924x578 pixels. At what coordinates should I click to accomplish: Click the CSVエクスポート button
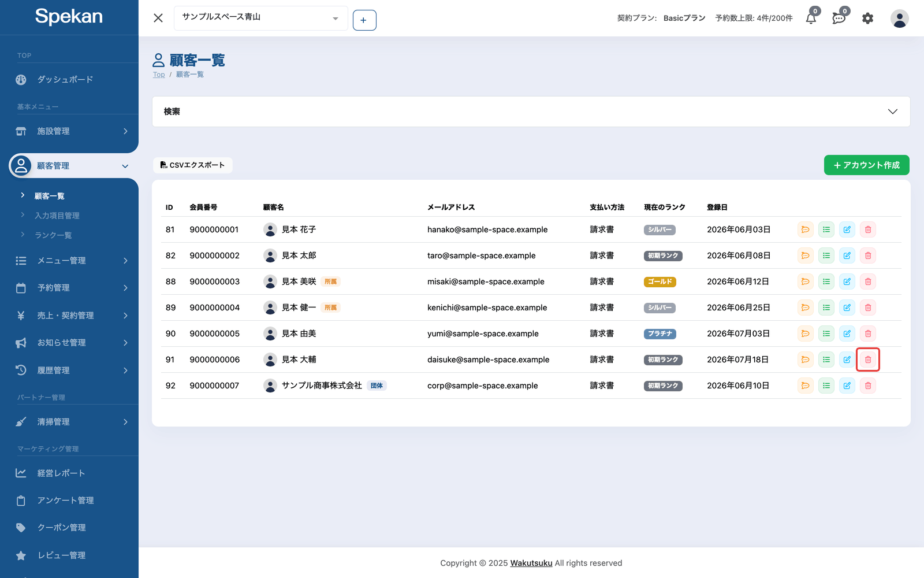192,165
